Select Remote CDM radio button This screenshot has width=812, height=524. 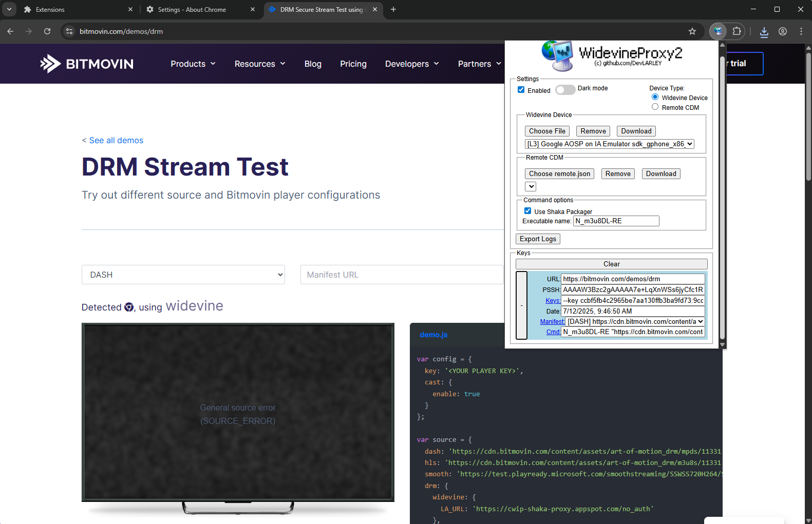655,107
